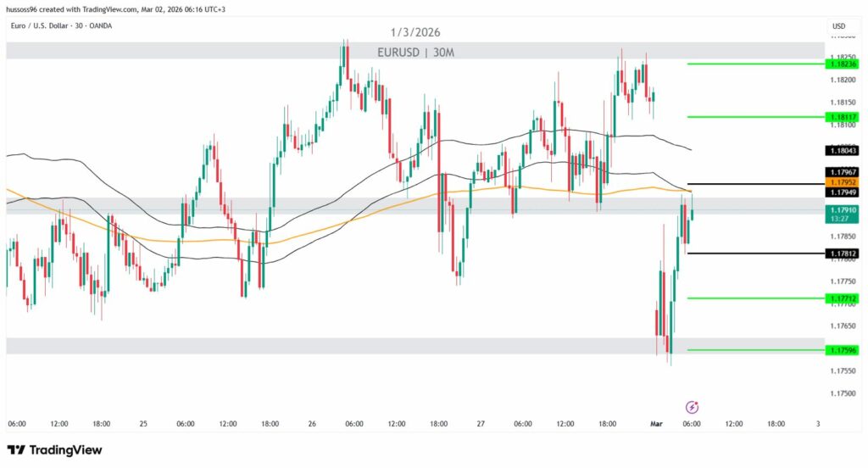
Task: Click the orange 1.17952 price label
Action: pos(843,182)
